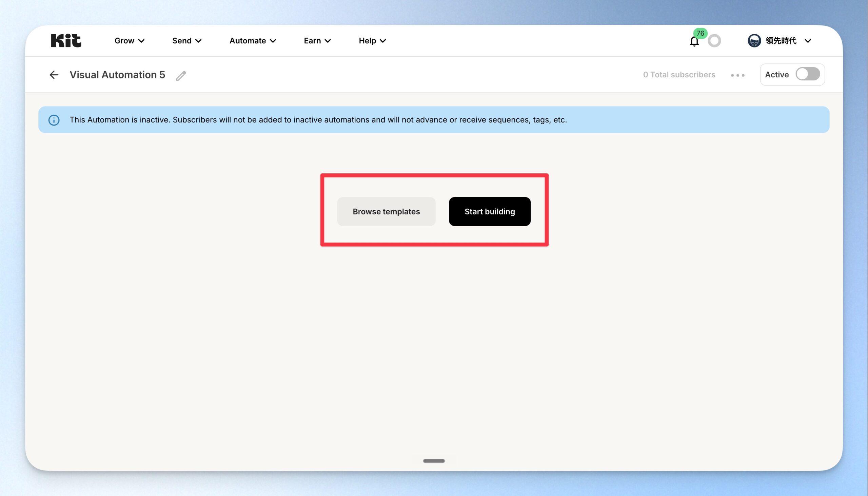868x496 pixels.
Task: Click the Start building button
Action: coord(490,211)
